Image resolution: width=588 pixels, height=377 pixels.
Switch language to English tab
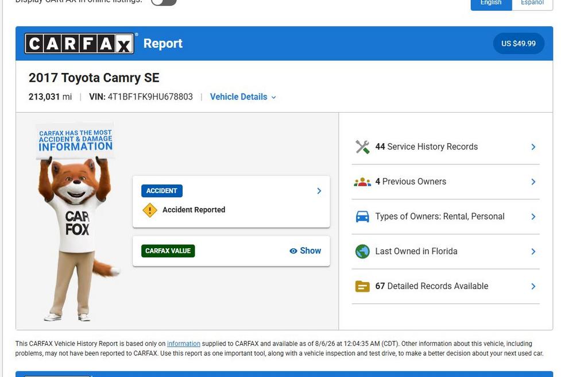click(x=491, y=3)
